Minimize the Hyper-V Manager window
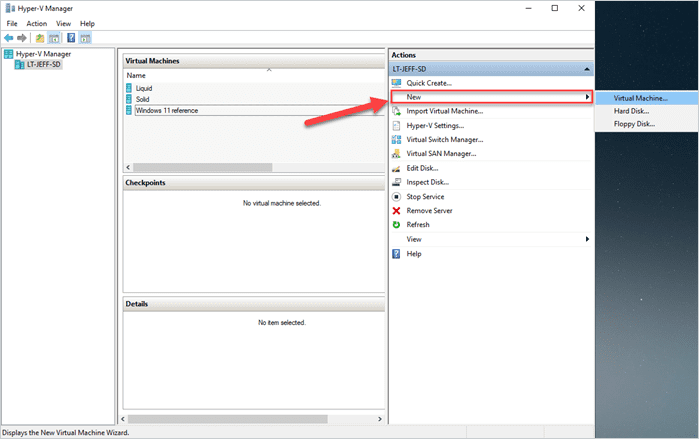This screenshot has height=439, width=699. coord(529,8)
